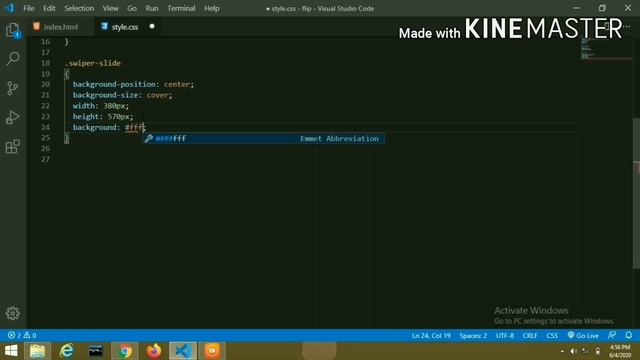This screenshot has height=360, width=640.
Task: Open the orange recorder app in taskbar
Action: [212, 351]
